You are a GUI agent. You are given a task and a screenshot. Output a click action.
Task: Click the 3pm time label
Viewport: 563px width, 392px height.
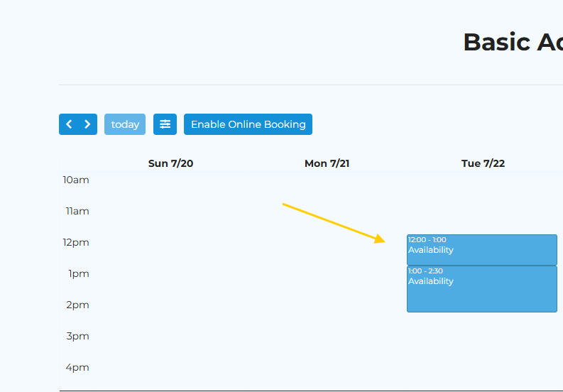(77, 337)
